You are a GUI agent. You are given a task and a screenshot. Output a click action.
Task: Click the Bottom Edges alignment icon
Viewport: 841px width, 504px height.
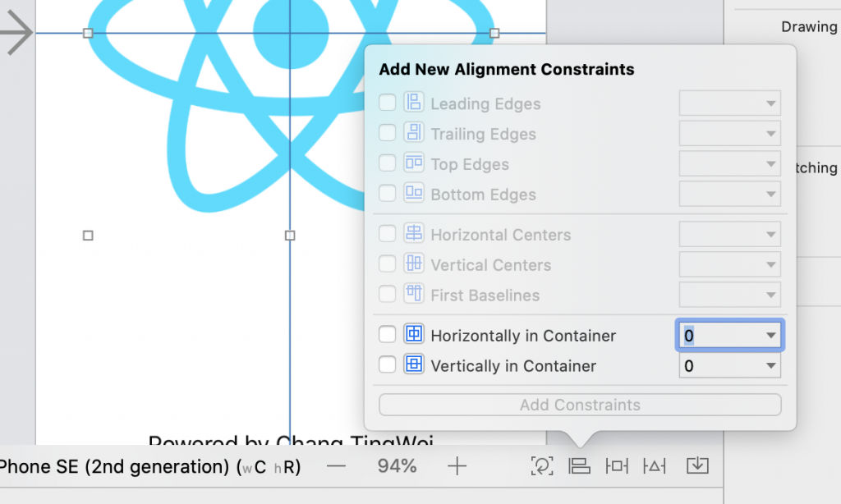[414, 192]
